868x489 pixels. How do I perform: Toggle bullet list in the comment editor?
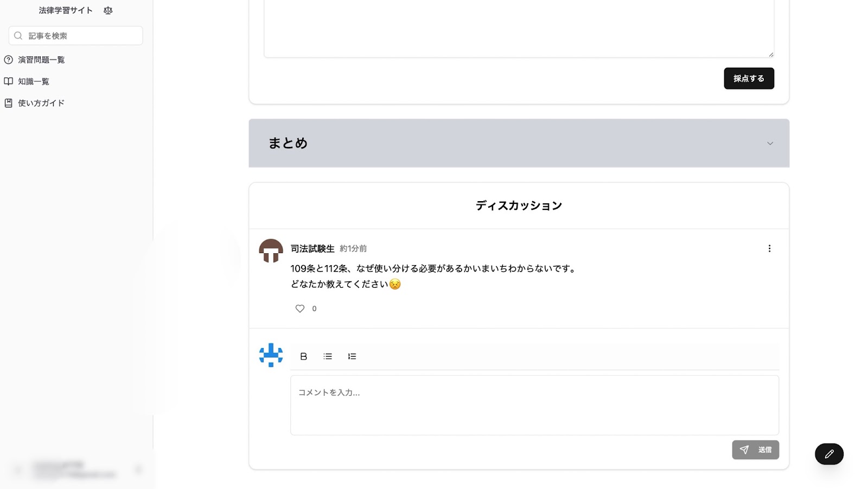328,356
